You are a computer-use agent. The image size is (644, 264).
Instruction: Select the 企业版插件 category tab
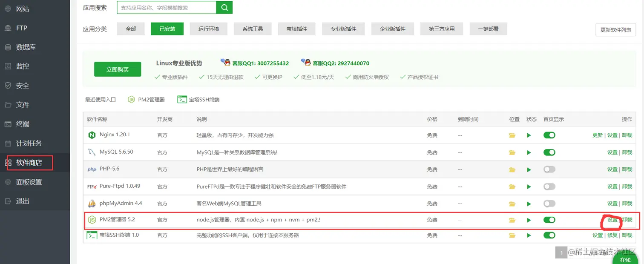point(393,29)
